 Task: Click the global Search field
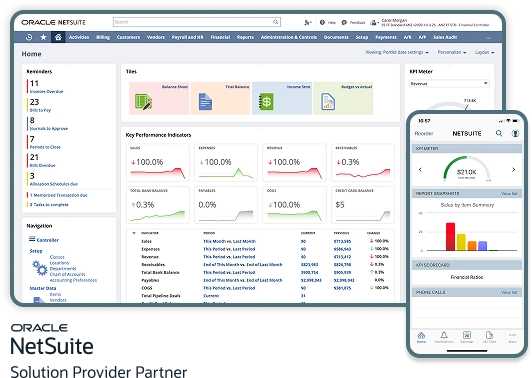[x=196, y=22]
